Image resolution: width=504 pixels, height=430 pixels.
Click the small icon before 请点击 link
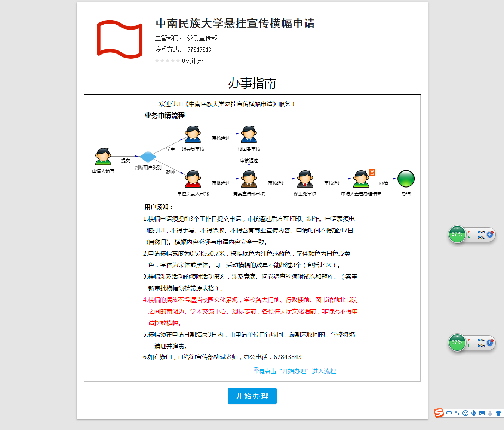[256, 370]
